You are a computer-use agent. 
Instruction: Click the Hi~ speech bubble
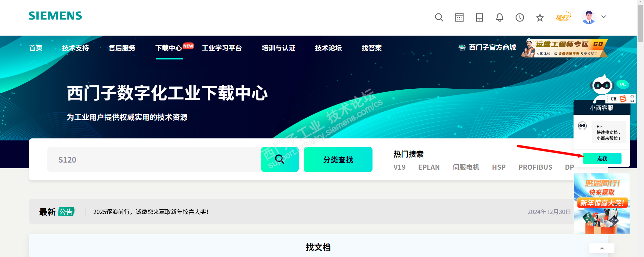623,84
